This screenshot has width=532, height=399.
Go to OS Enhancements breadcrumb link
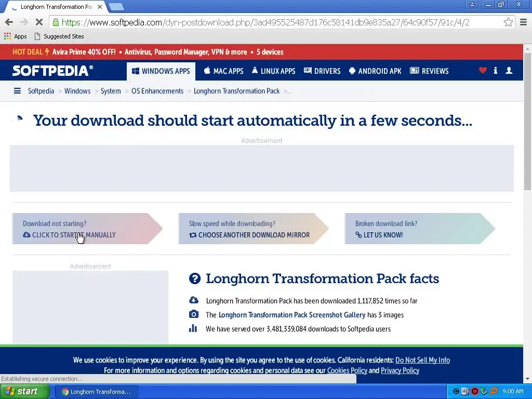157,91
